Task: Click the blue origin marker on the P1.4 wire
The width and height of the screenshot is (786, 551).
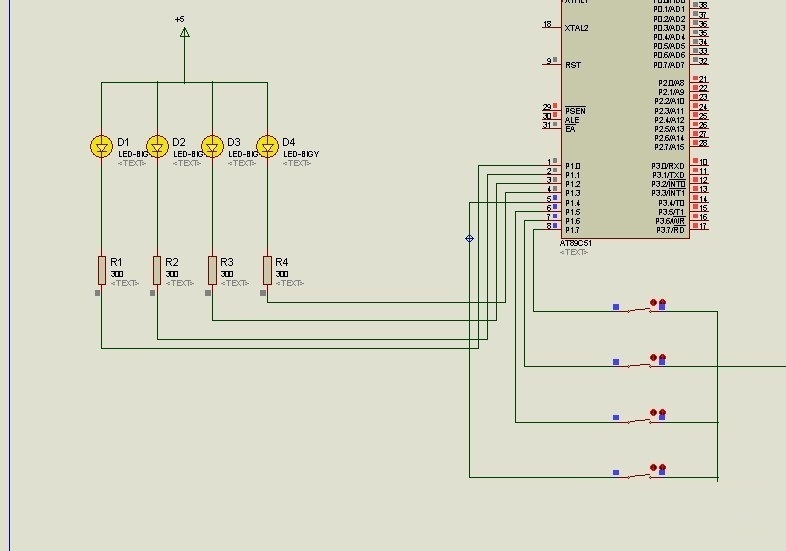Action: pos(470,239)
